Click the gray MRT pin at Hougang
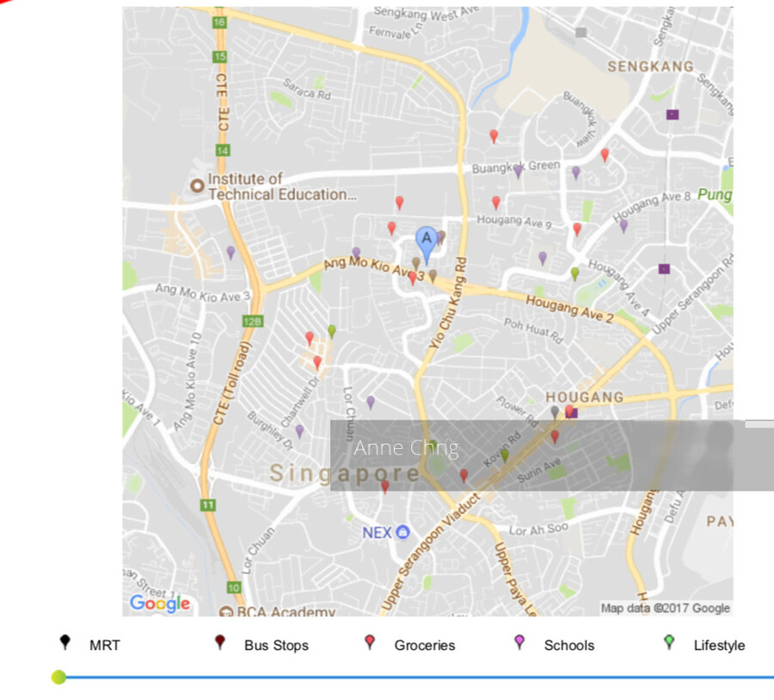 [x=555, y=413]
